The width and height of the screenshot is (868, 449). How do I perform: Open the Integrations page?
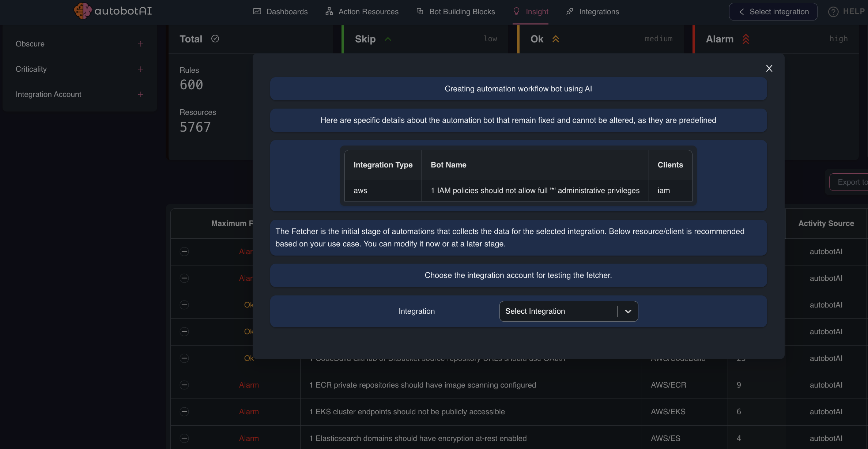(592, 12)
